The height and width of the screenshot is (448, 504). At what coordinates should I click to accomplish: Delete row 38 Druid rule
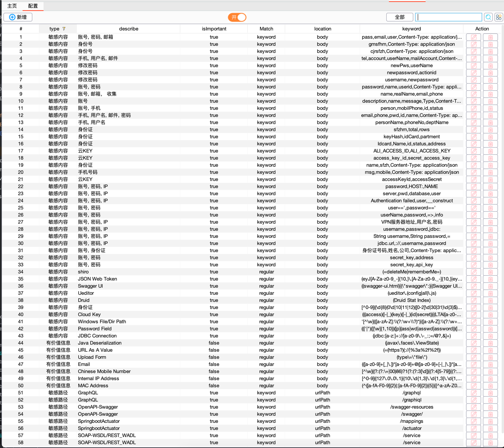coord(491,300)
